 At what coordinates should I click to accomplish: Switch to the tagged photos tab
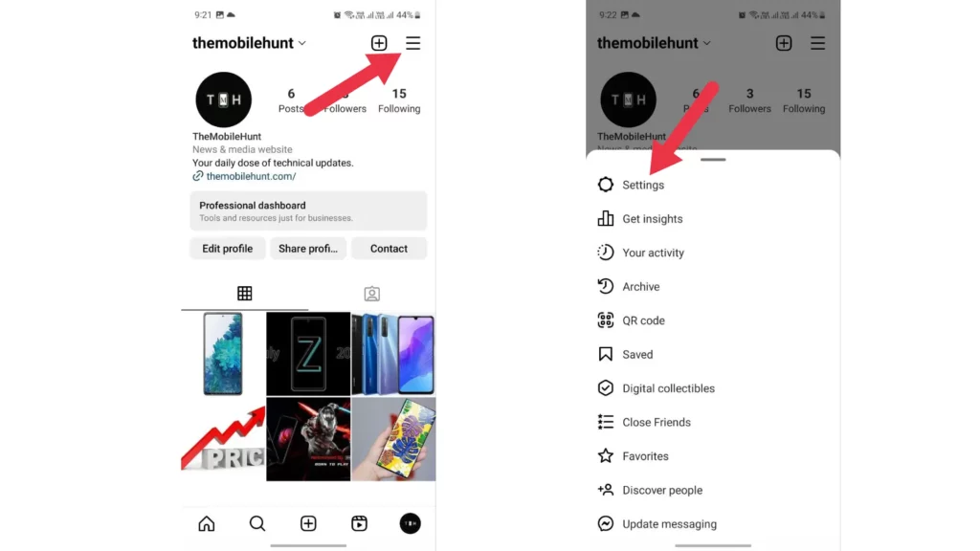pyautogui.click(x=372, y=294)
